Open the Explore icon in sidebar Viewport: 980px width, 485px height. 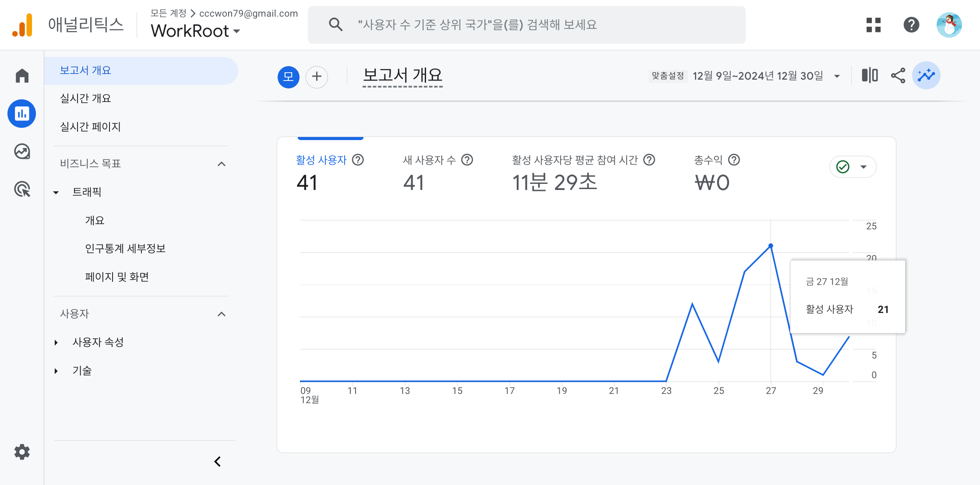coord(22,151)
